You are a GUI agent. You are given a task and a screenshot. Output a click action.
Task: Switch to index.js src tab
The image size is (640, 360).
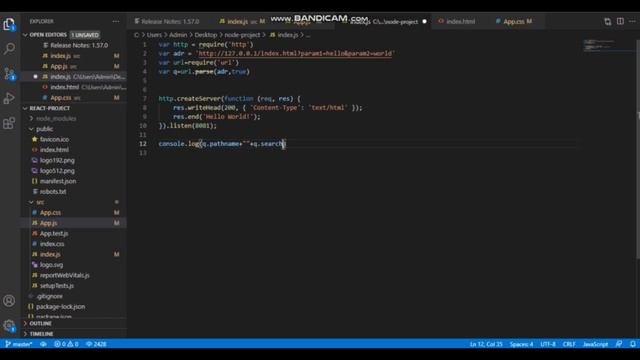point(242,21)
